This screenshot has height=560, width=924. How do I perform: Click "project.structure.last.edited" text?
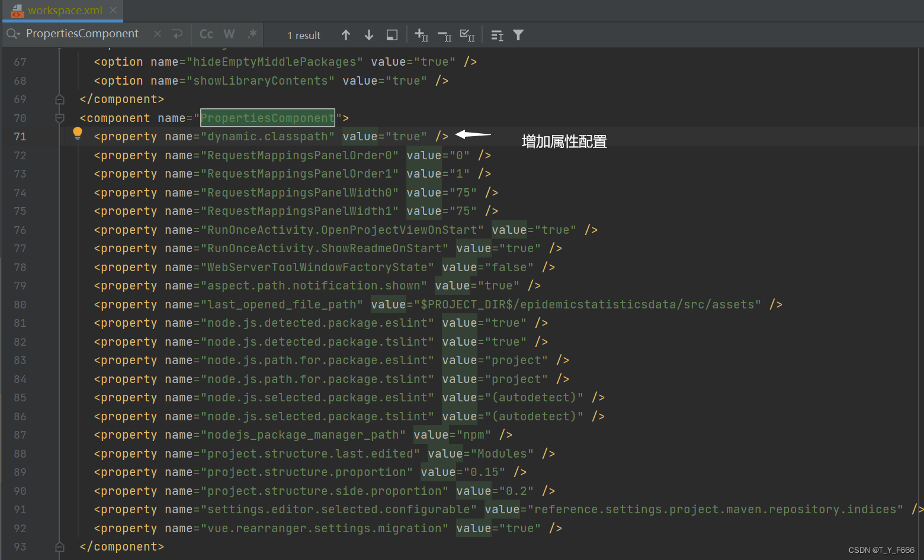[x=310, y=453]
